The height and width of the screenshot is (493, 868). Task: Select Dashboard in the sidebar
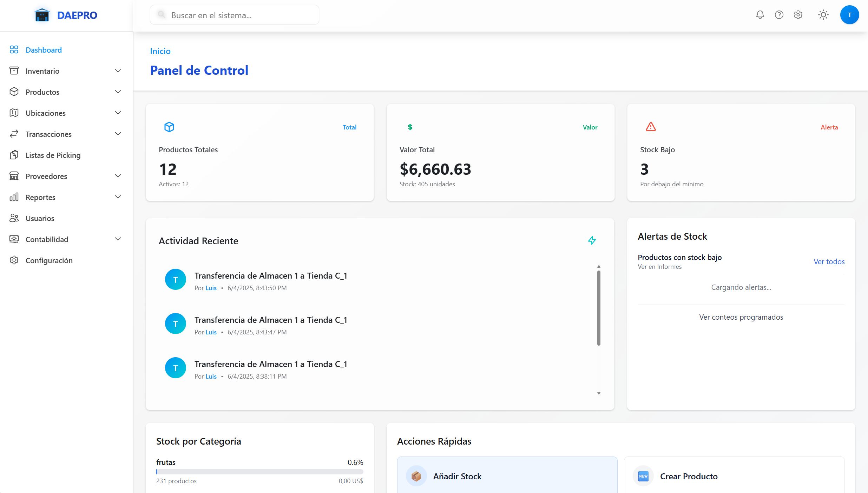tap(43, 50)
